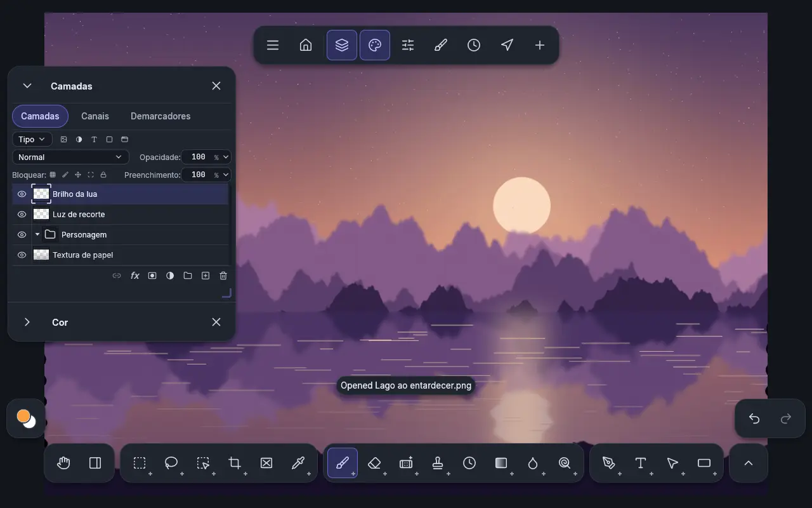Switch to the Demarcadores tab
The width and height of the screenshot is (812, 508).
(160, 116)
